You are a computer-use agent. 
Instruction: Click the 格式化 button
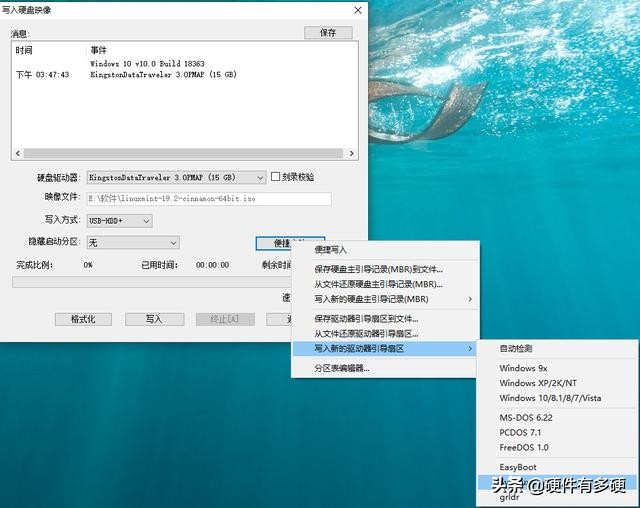[x=83, y=319]
